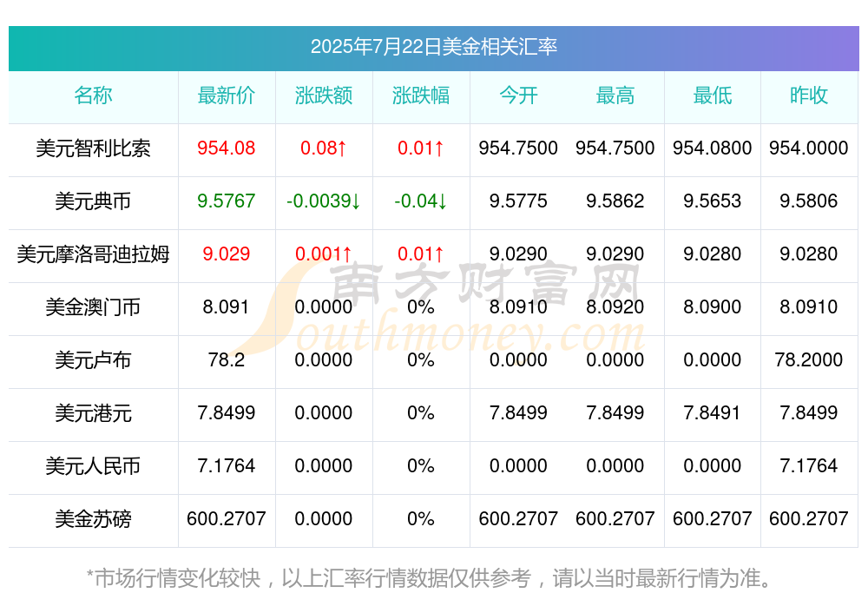Click the 美元智利比索 change percent 0.01↑
This screenshot has height=606, width=868.
[x=421, y=148]
